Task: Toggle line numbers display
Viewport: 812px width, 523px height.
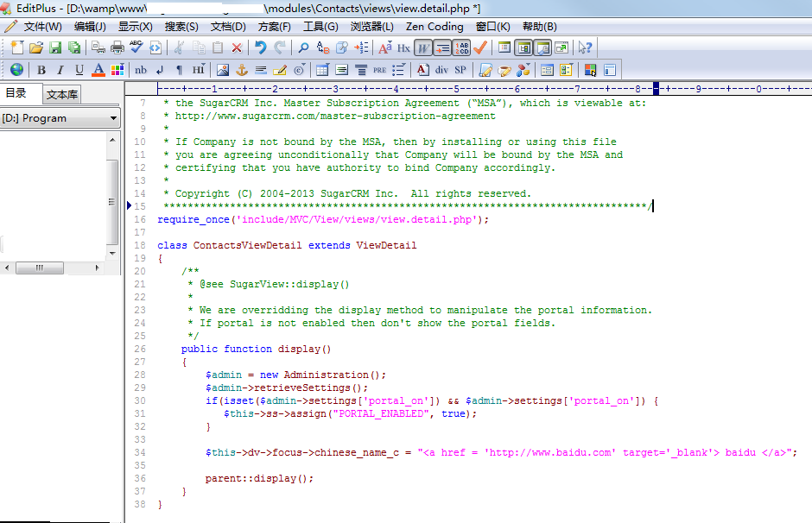Action: (x=461, y=47)
